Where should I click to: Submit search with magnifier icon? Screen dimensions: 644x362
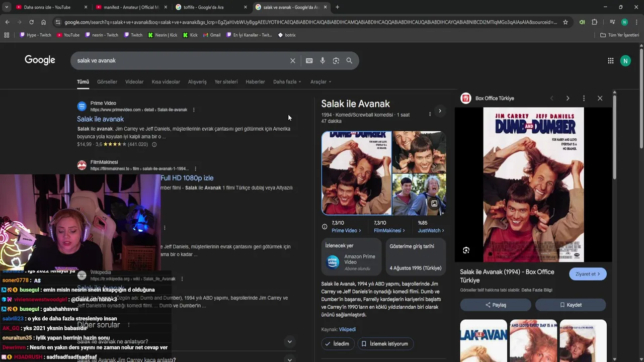click(x=349, y=61)
